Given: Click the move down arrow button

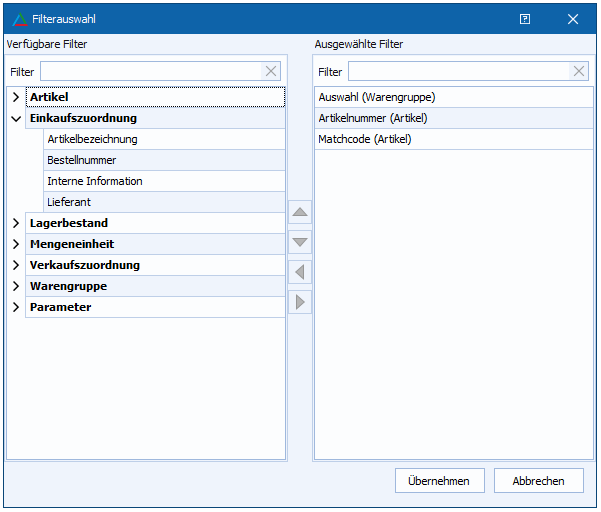Looking at the screenshot, I should coord(300,242).
